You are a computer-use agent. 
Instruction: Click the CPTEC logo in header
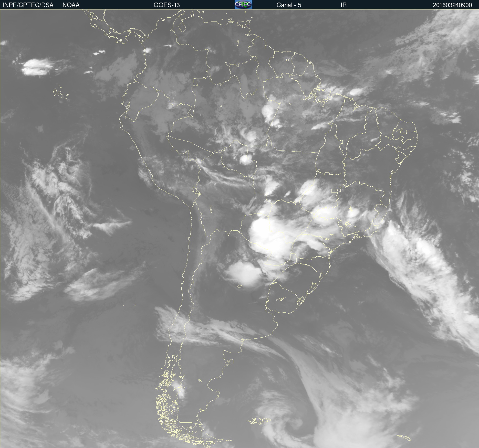pyautogui.click(x=243, y=5)
